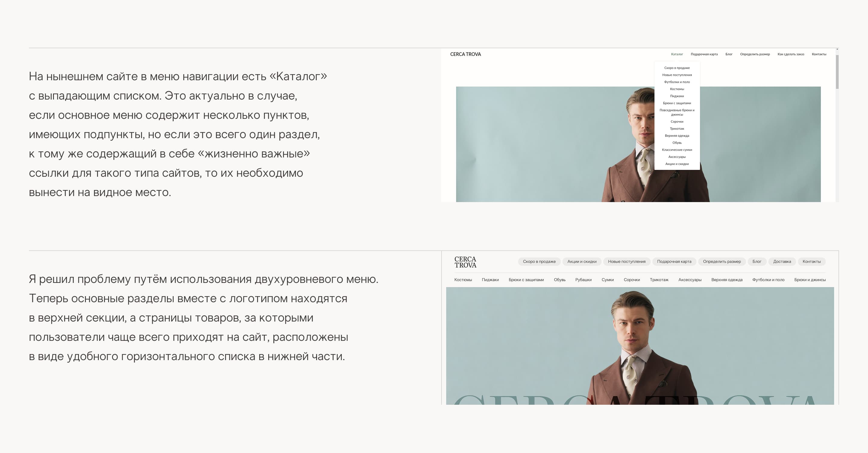Click the two-line CERCA TROVA logo
868x453 pixels.
[x=465, y=262]
